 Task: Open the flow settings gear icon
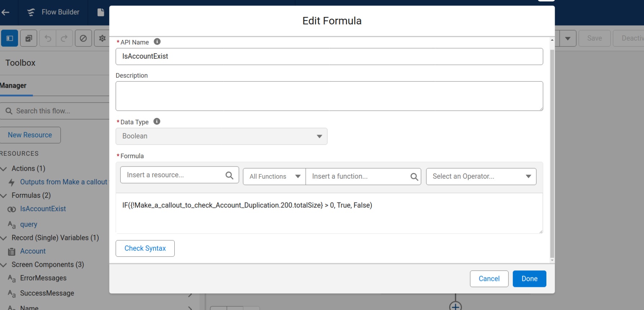102,38
